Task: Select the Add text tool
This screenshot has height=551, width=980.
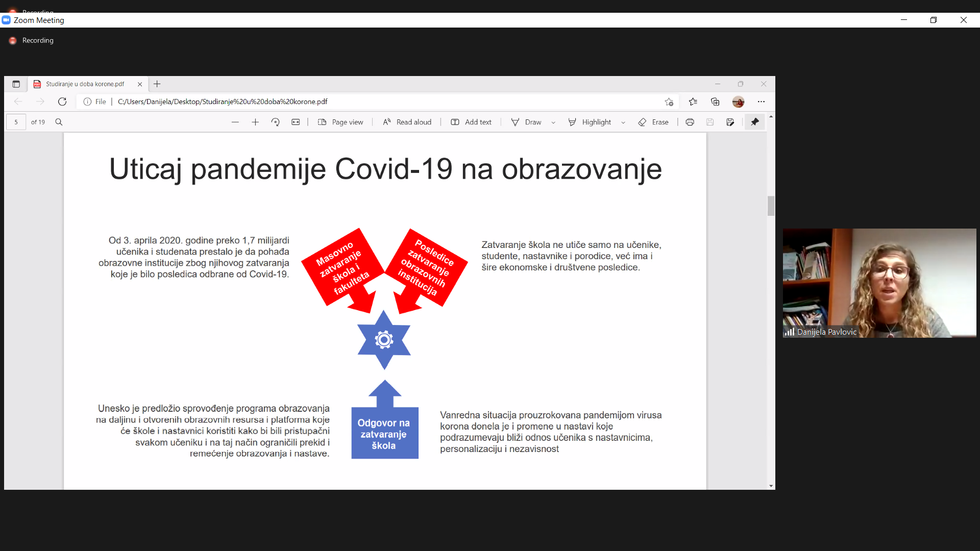Action: tap(471, 122)
